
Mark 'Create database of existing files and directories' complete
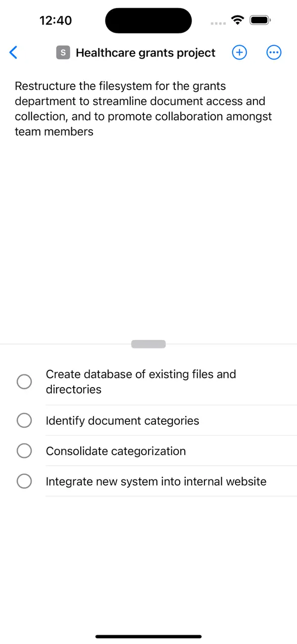point(24,381)
